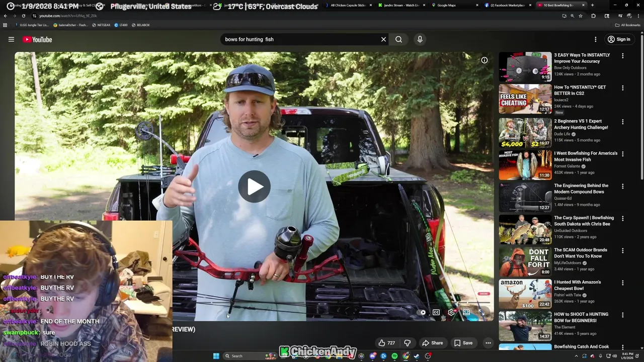Close the Google Maps tab
Image resolution: width=644 pixels, height=362 pixels.
[x=477, y=5]
